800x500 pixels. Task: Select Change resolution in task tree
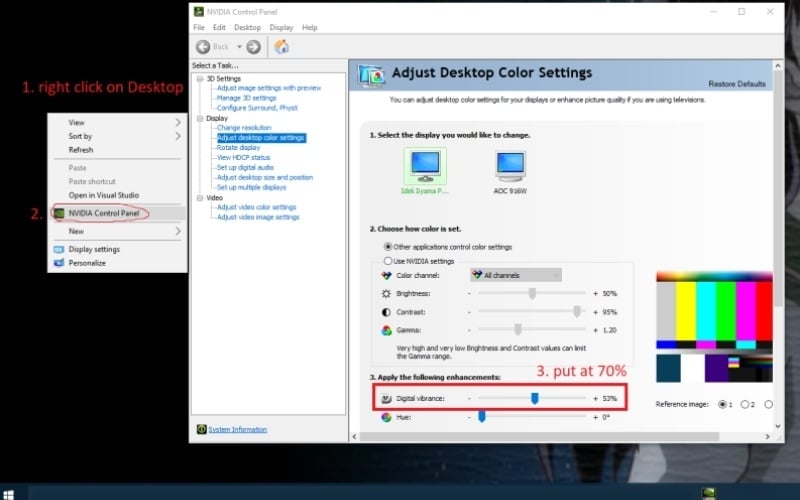coord(243,128)
